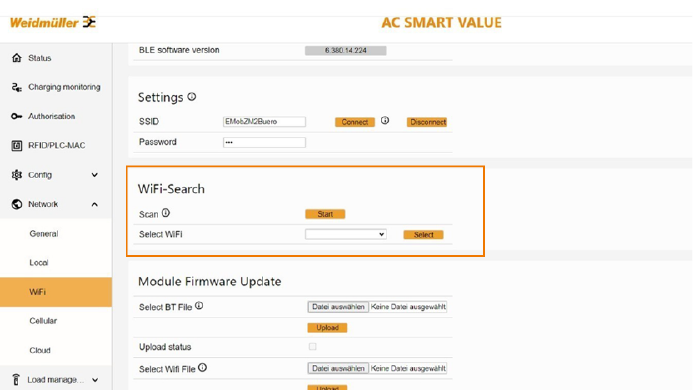The height and width of the screenshot is (390, 694).
Task: Go to the Status page
Action: coord(40,58)
